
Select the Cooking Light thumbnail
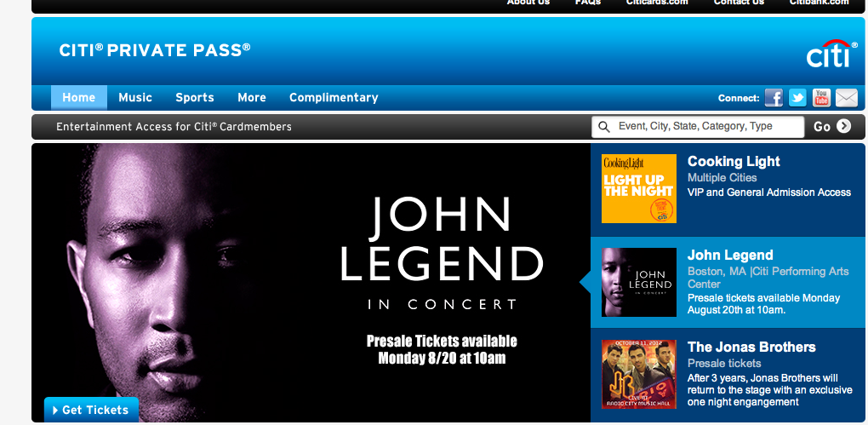639,189
